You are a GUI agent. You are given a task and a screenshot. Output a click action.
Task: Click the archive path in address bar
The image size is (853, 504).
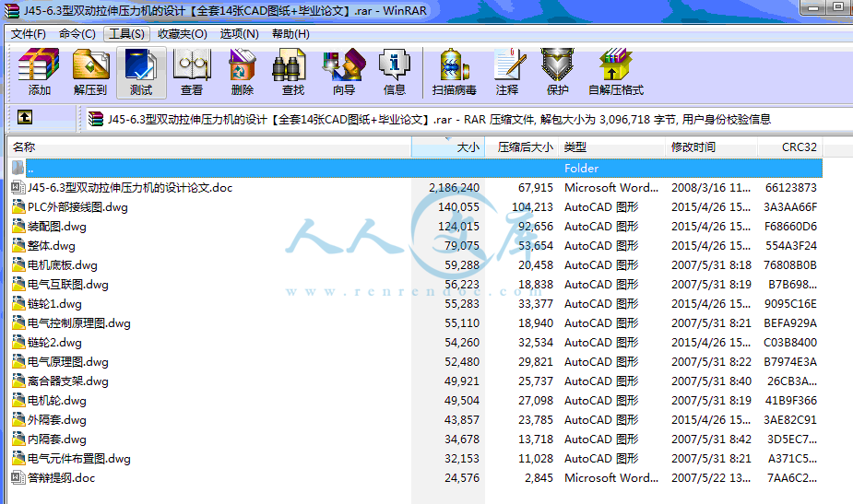tap(438, 119)
